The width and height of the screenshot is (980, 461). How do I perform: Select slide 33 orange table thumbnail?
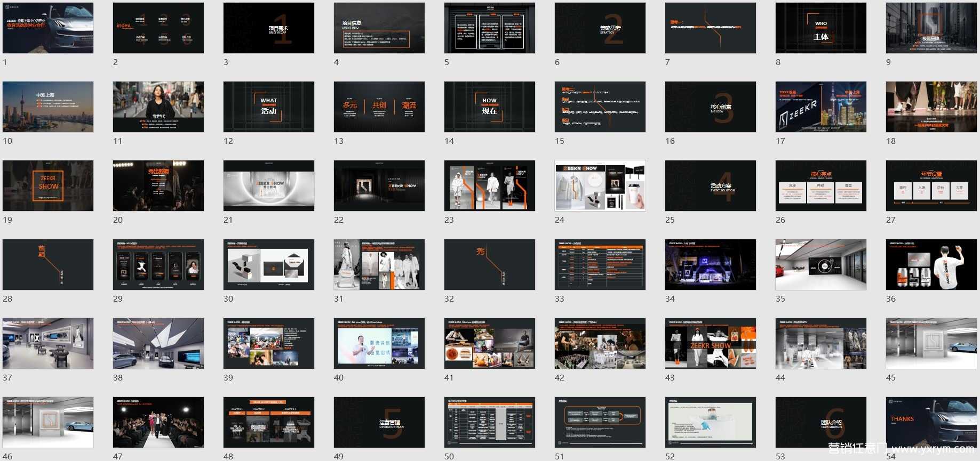[600, 264]
